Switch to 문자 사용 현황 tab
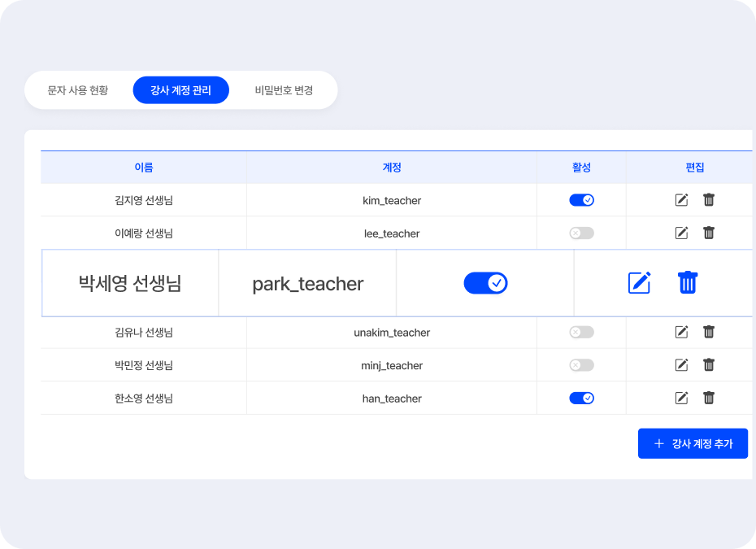Screen dimensions: 756x549 78,90
